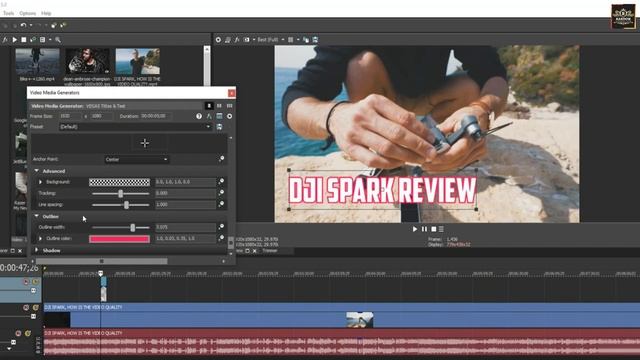640x360 pixels.
Task: Toggle animate icon for Background
Action: point(221,181)
